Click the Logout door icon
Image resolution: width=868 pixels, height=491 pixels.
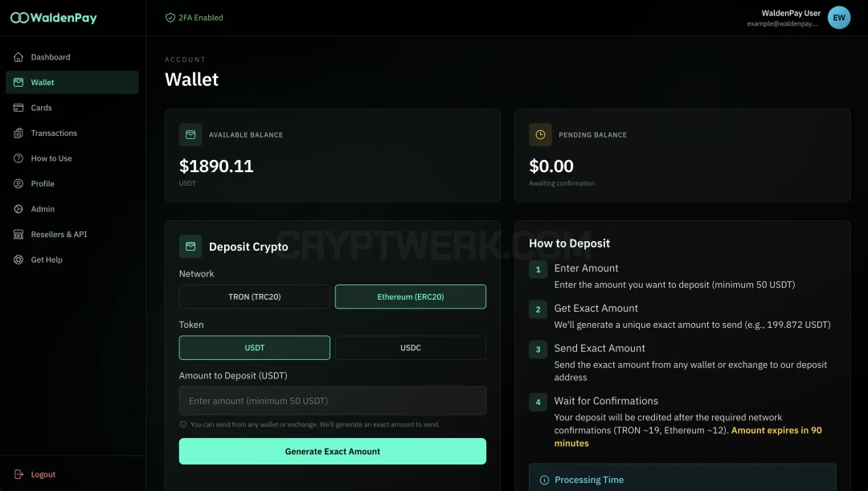[x=18, y=474]
